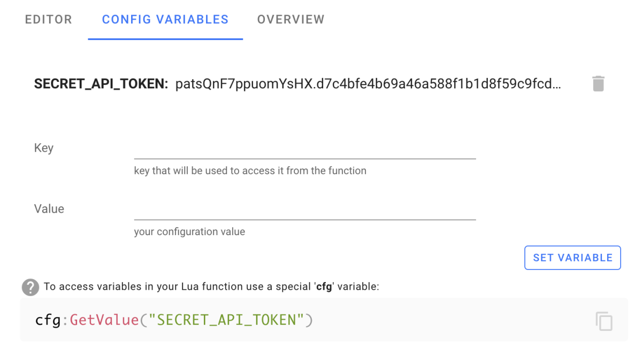Click the help question mark icon
Image resolution: width=642 pixels, height=364 pixels.
coord(30,287)
